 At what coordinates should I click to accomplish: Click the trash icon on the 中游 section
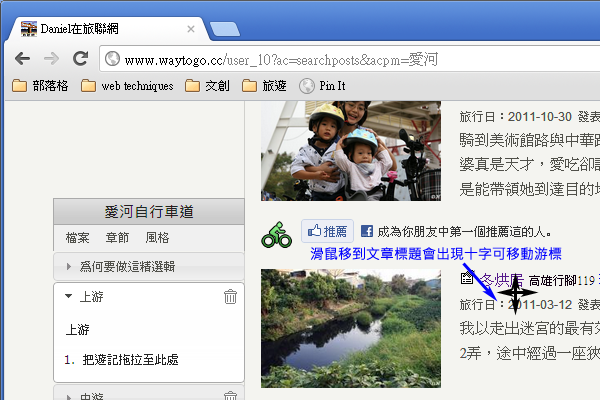point(230,396)
